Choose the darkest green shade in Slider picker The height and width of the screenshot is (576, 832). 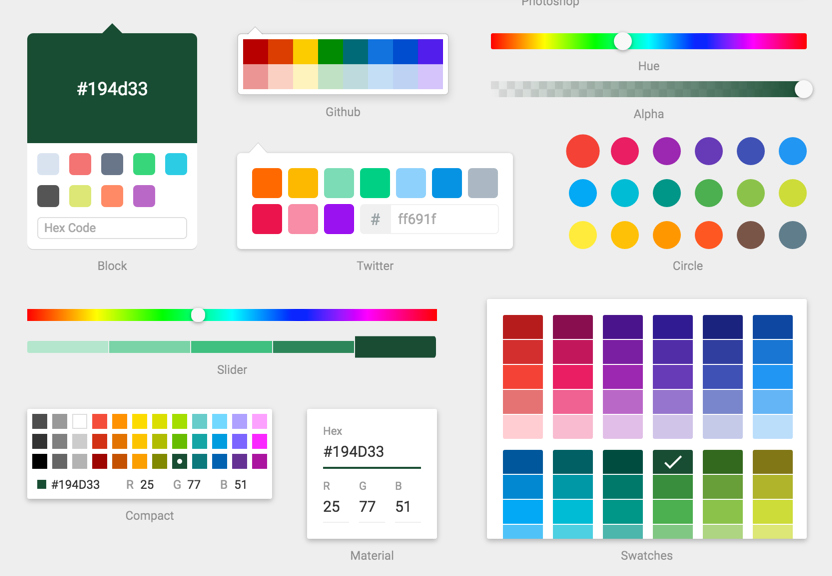[x=395, y=347]
